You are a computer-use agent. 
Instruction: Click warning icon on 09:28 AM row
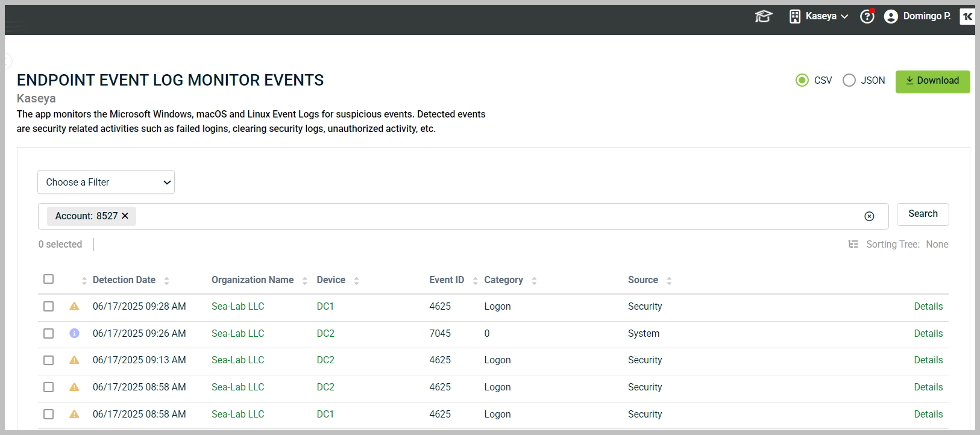tap(74, 306)
